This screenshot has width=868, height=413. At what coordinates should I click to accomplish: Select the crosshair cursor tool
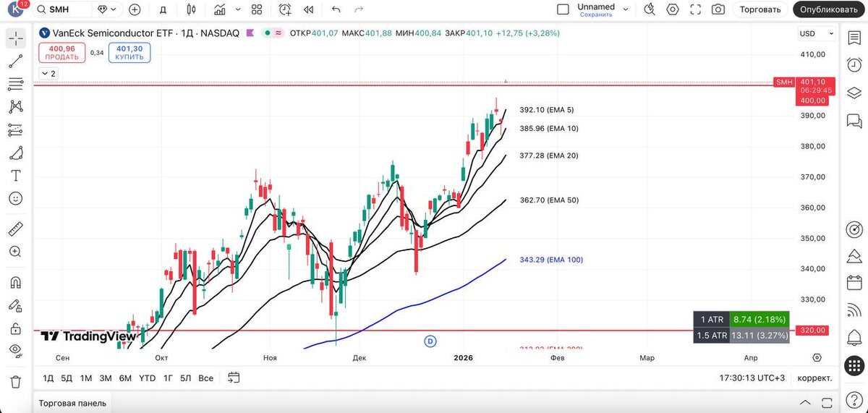pyautogui.click(x=15, y=39)
